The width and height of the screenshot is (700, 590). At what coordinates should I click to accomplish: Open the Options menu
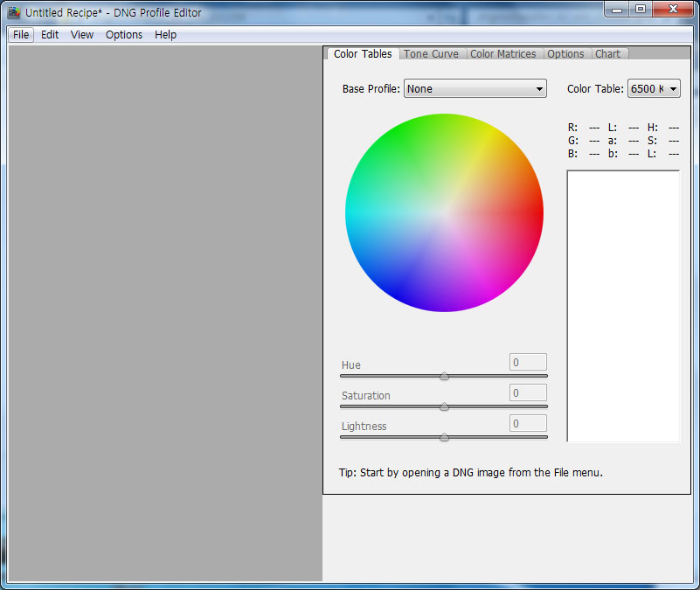click(124, 35)
